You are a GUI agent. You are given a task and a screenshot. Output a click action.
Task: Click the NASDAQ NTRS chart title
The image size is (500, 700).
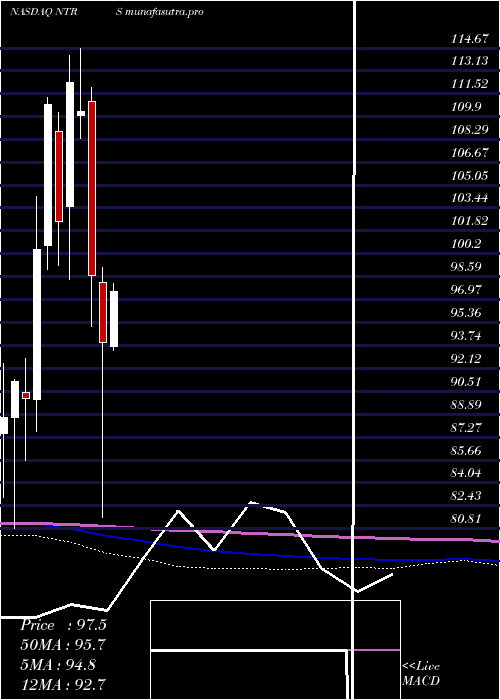66,12
